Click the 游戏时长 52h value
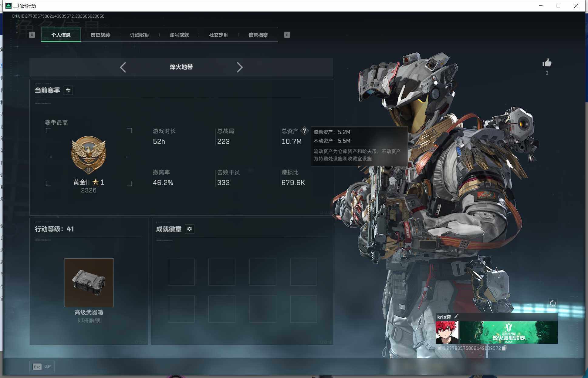 coord(159,142)
